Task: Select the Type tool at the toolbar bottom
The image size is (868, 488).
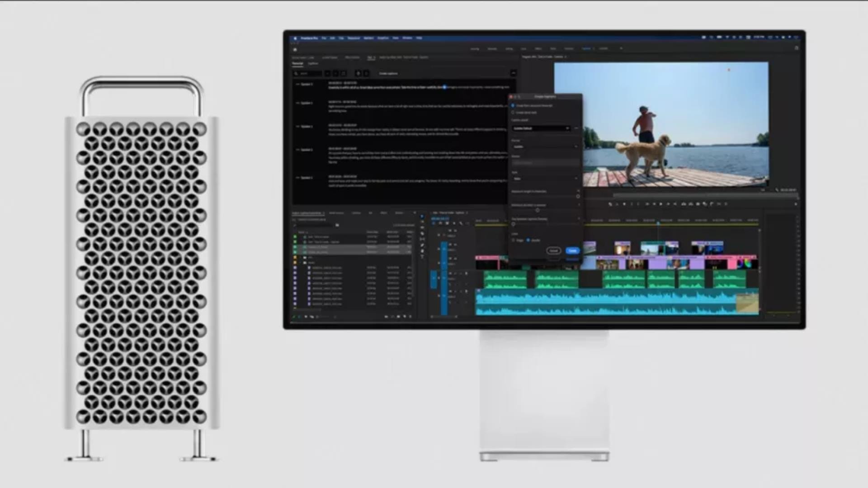Action: (421, 256)
